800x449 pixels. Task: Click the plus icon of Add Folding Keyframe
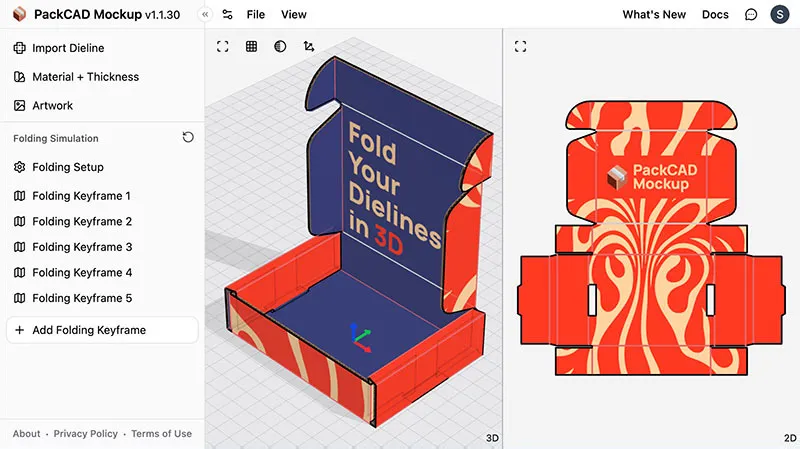pos(19,330)
